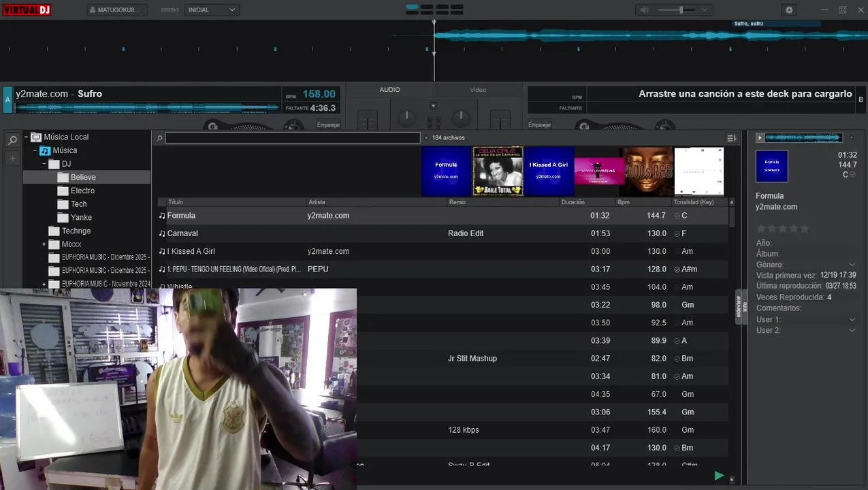This screenshot has width=868, height=490.
Task: Click the browser search magnifier in sidebar
Action: (x=12, y=140)
